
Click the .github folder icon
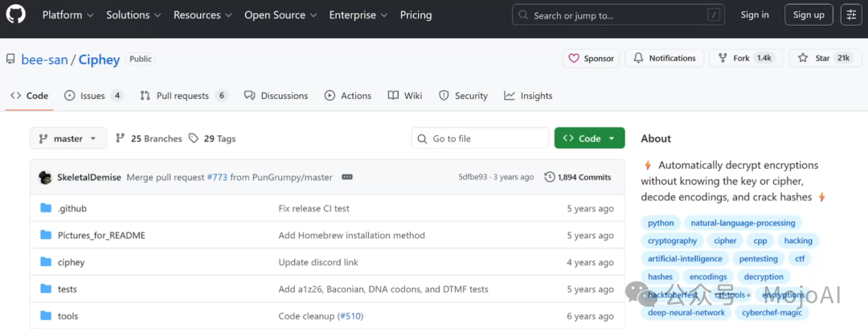coord(46,208)
